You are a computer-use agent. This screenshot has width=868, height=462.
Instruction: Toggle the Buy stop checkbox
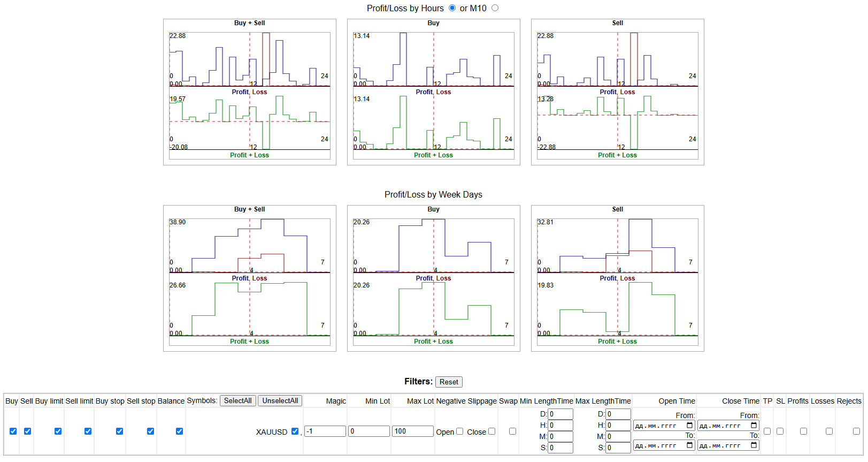[x=119, y=431]
